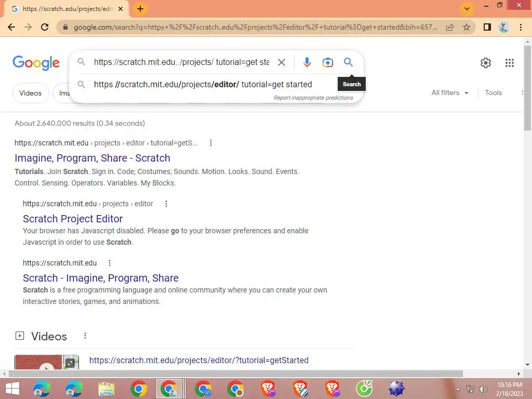Open the Videos section options menu
Viewport: 532px width, 399px height.
(x=85, y=336)
